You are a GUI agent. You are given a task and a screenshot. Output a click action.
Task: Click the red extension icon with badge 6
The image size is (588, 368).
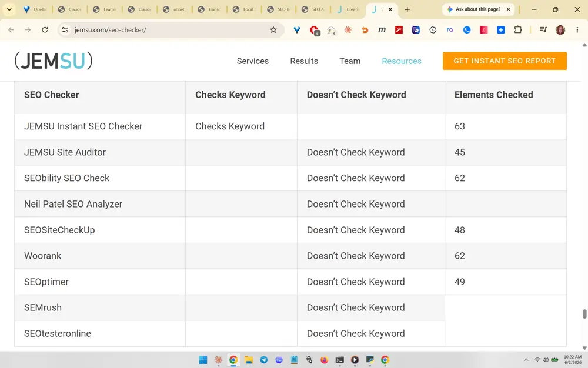(314, 31)
